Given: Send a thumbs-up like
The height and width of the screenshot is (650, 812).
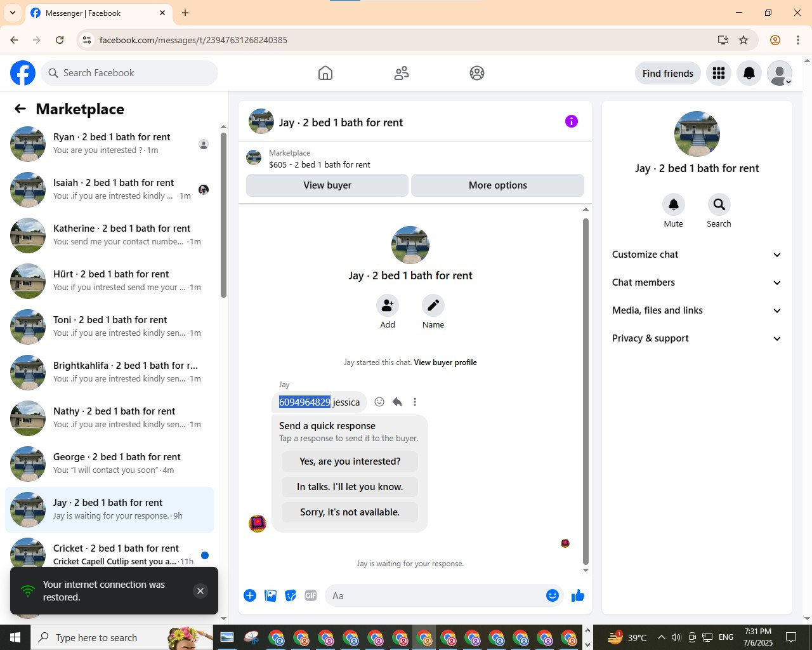Looking at the screenshot, I should [578, 595].
